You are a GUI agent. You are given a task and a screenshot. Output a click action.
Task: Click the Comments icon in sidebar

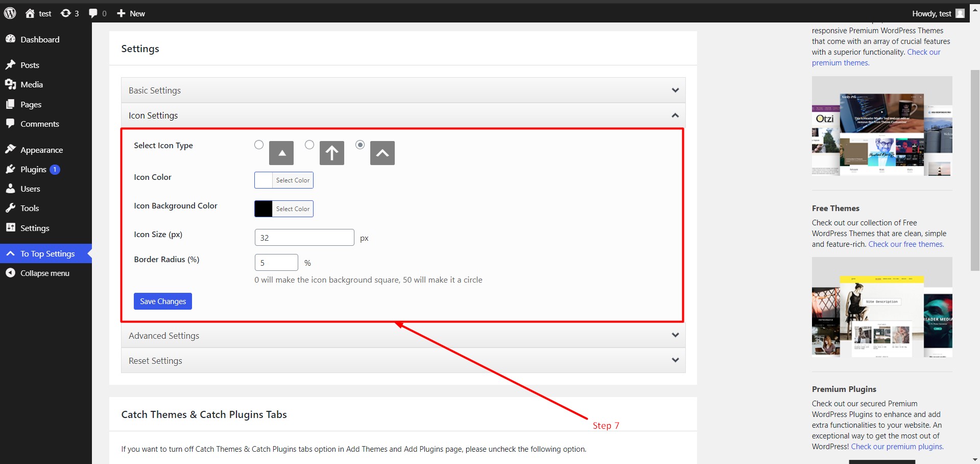10,124
